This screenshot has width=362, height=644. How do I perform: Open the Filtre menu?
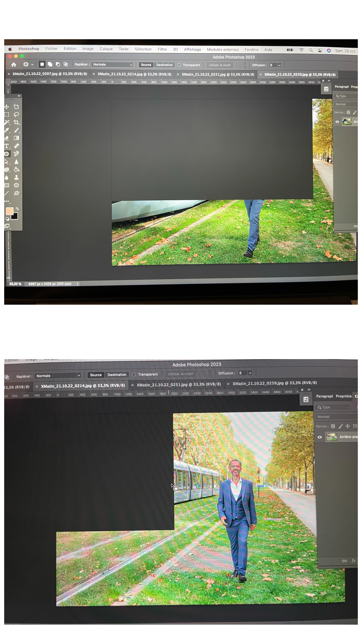click(162, 49)
